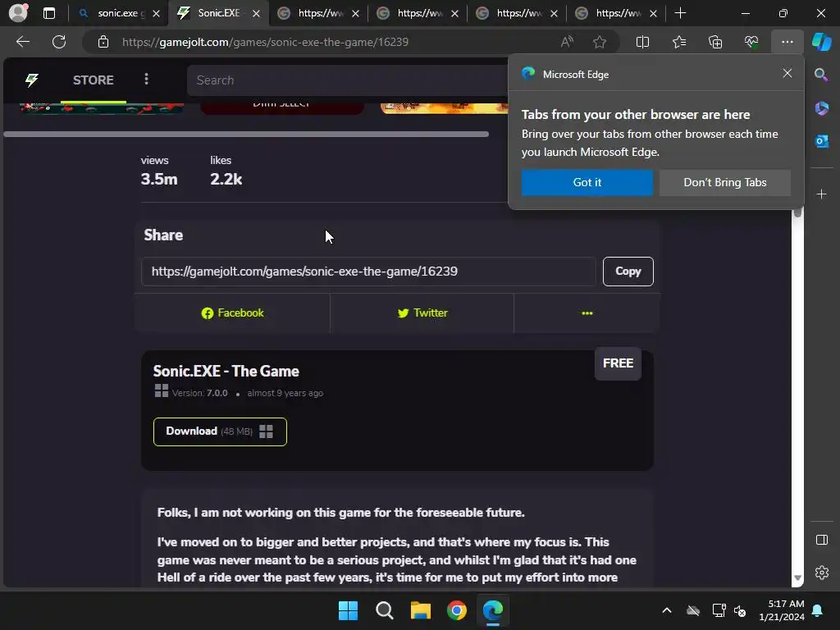840x630 pixels.
Task: Add a sidebar app with plus
Action: coord(821,194)
